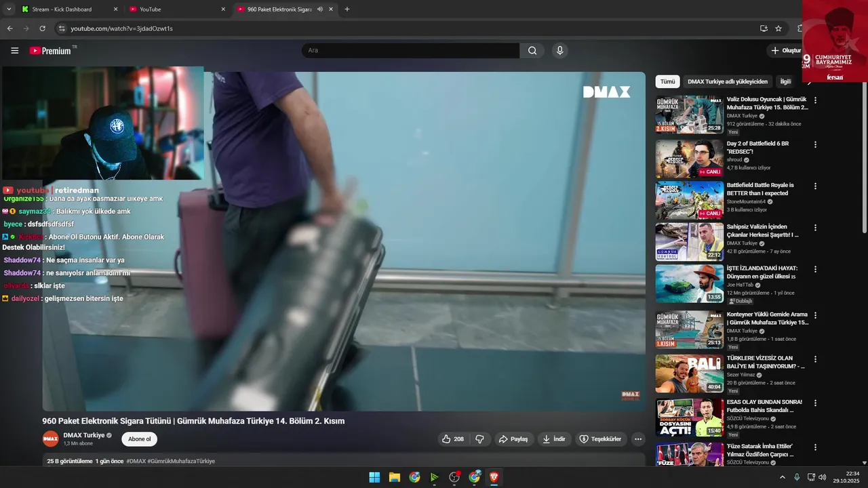Viewport: 868px width, 488px height.
Task: Open options for Türklere Vizesiz Bali video
Action: (815, 359)
